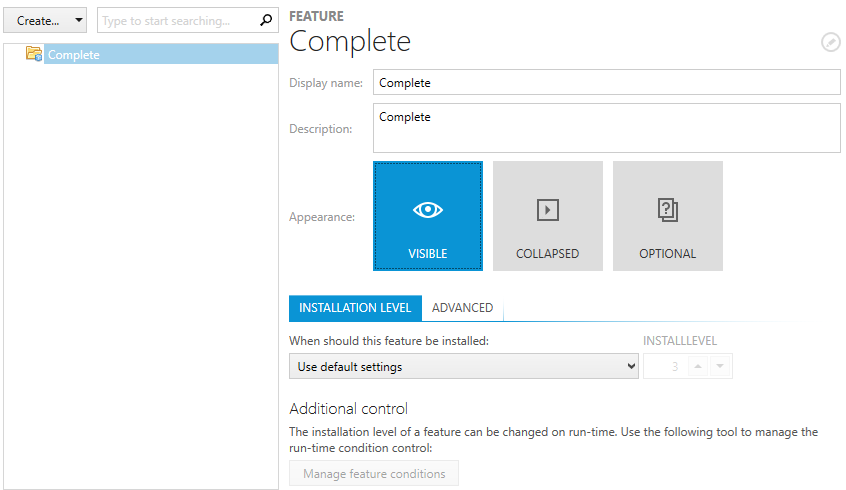Click the magnifier search icon
Screen dimensions: 846x490
pyautogui.click(x=265, y=20)
